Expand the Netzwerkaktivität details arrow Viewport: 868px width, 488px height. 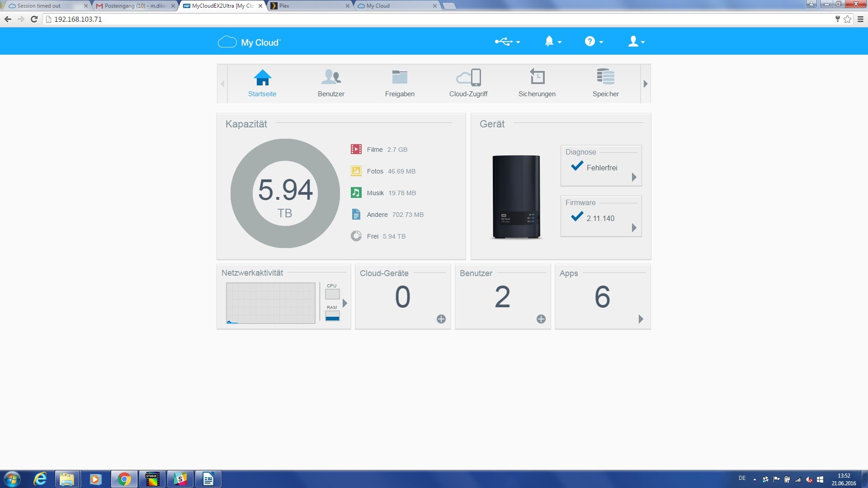345,303
